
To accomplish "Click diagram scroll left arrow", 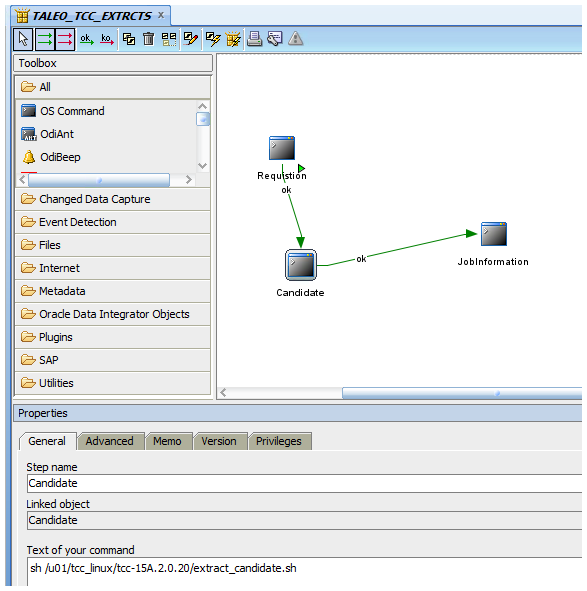I will [x=223, y=393].
